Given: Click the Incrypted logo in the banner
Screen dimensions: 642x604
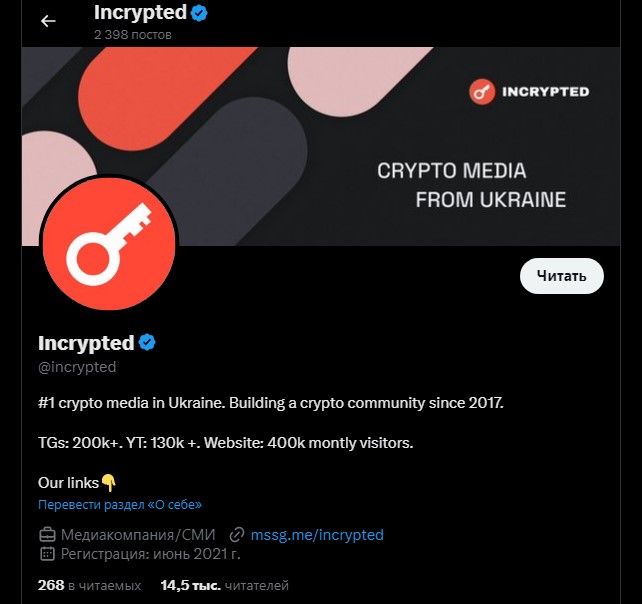Looking at the screenshot, I should tap(529, 92).
